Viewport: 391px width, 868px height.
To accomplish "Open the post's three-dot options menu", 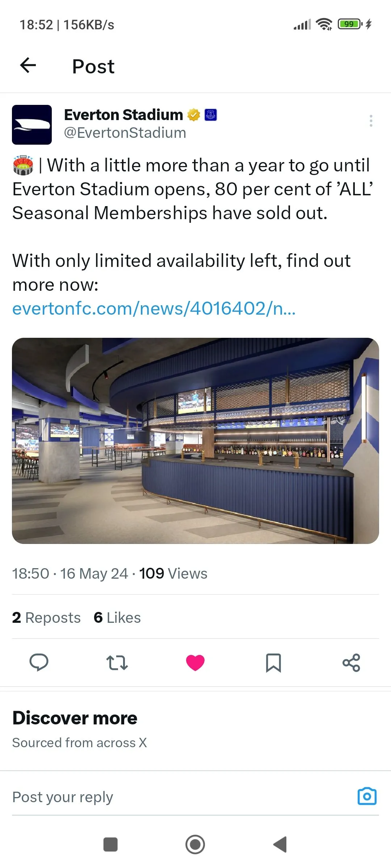I will 371,121.
